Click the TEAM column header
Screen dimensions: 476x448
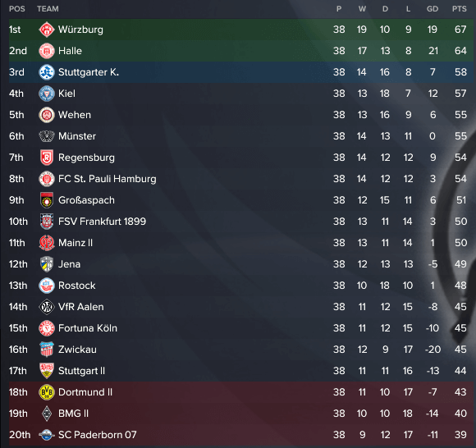click(x=48, y=9)
